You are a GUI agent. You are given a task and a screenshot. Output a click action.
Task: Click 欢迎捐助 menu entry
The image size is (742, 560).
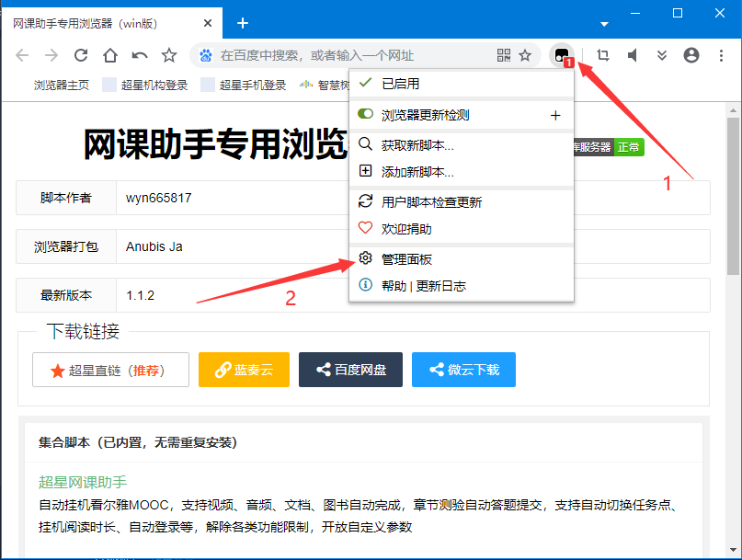tap(462, 229)
